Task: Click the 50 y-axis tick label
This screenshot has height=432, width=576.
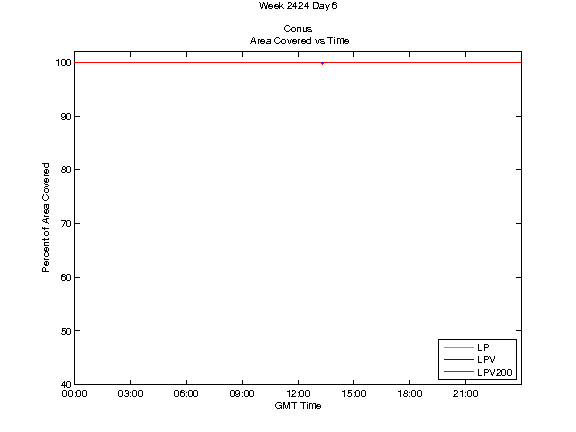Action: coord(66,331)
